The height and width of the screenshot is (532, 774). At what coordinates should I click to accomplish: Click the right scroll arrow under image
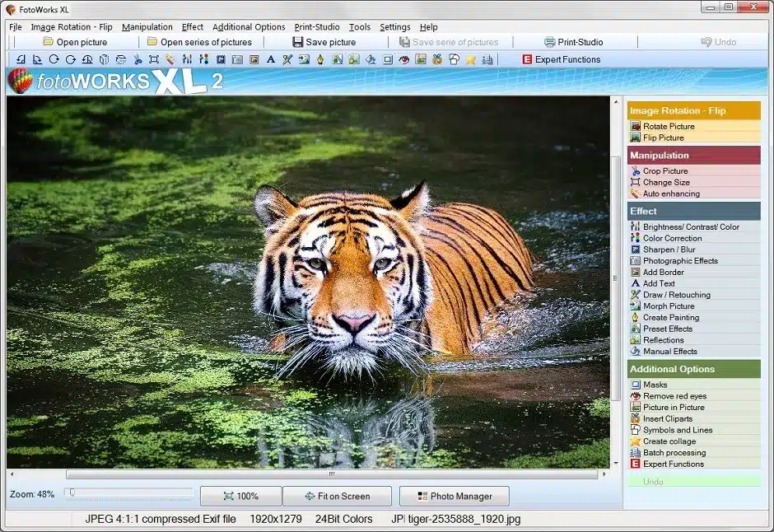click(604, 474)
